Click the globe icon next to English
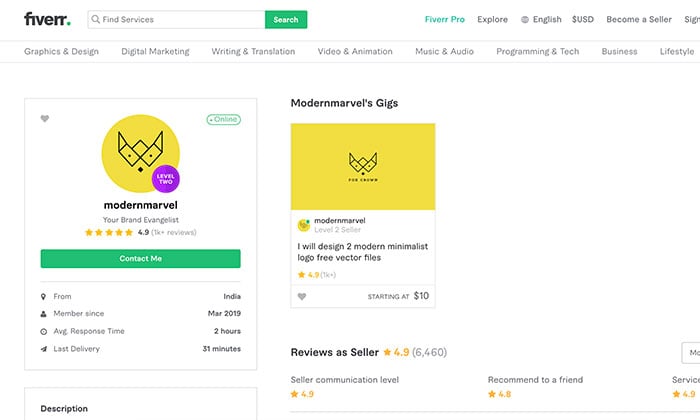 coord(525,20)
